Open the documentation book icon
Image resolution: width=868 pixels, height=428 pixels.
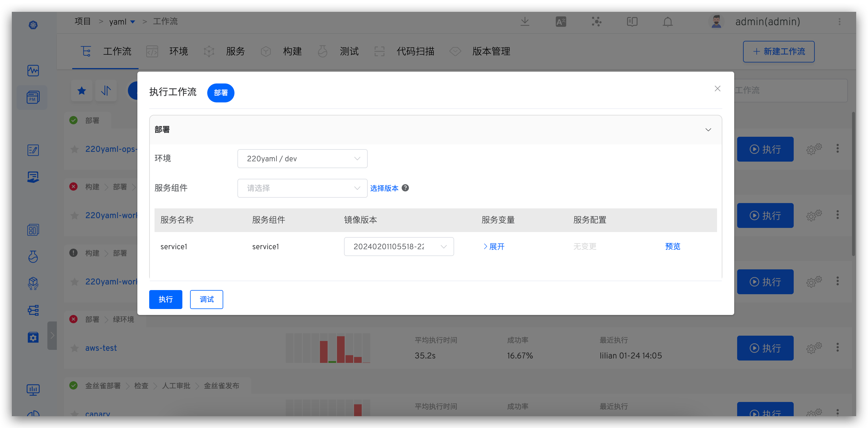coord(632,22)
